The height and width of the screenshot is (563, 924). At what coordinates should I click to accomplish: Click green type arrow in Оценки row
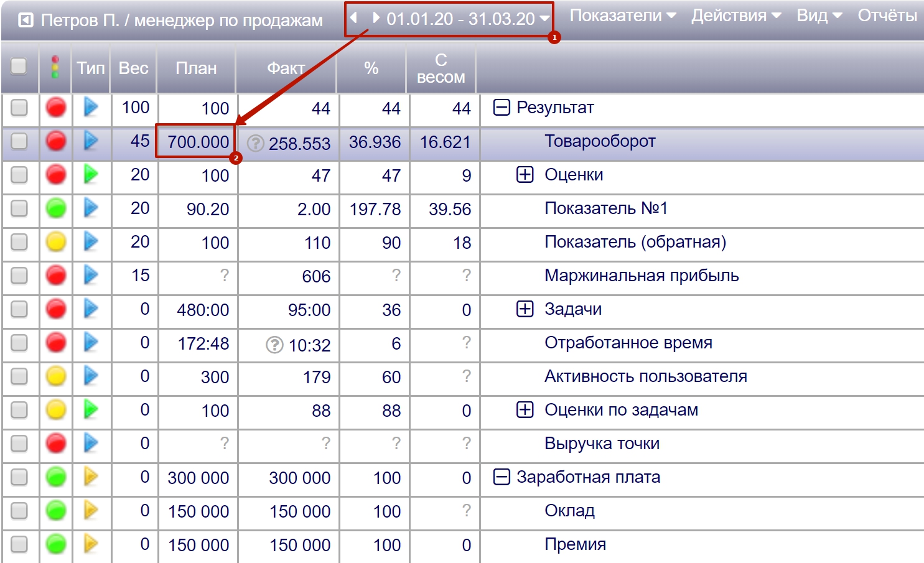(x=91, y=175)
